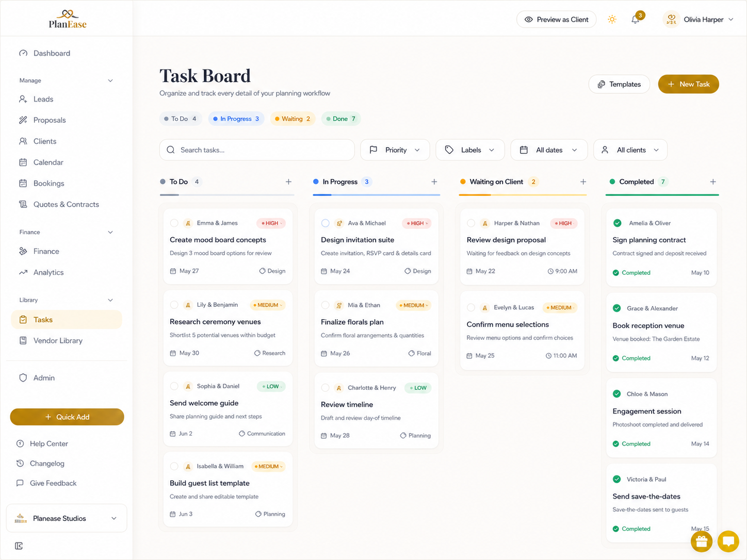Mark Finalize florals plan complete
The image size is (747, 560).
pyautogui.click(x=326, y=305)
